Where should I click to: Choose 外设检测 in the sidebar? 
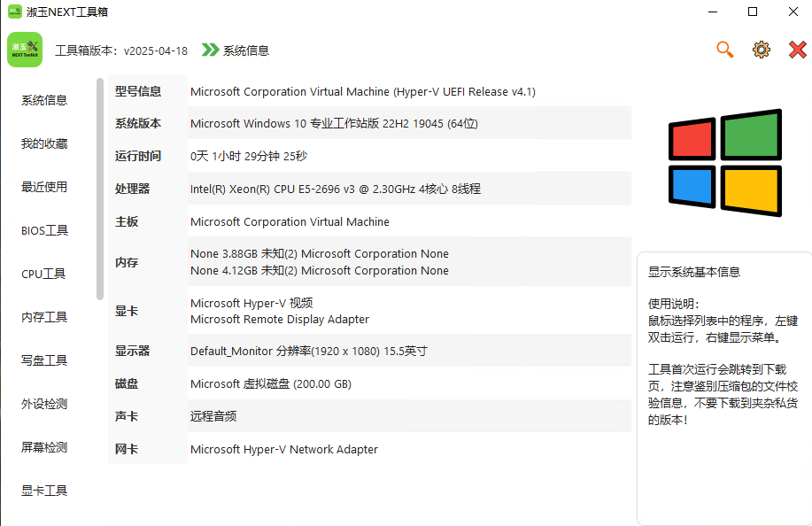[44, 404]
